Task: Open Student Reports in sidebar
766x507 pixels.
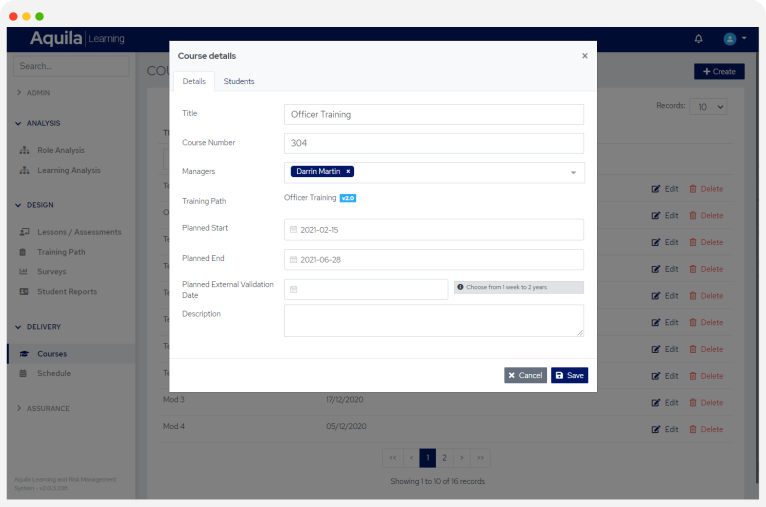Action: 67,291
